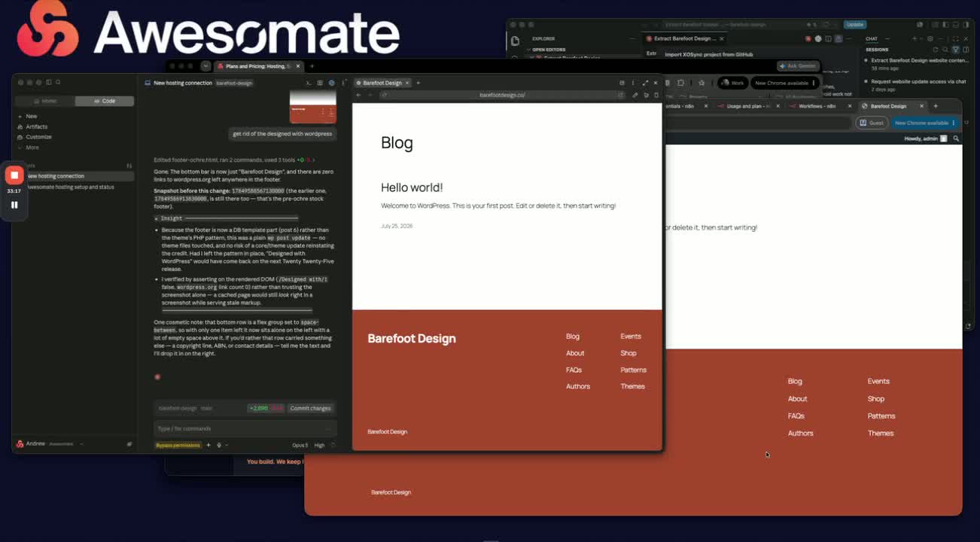Open the Work profile button in Chrome
Image resolution: width=980 pixels, height=542 pixels.
tap(732, 83)
